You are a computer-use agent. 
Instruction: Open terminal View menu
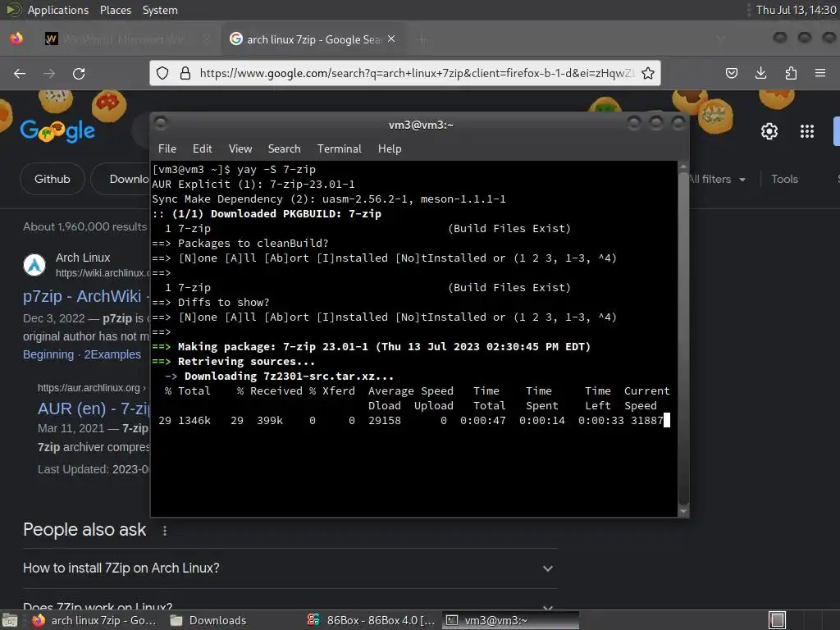[240, 148]
